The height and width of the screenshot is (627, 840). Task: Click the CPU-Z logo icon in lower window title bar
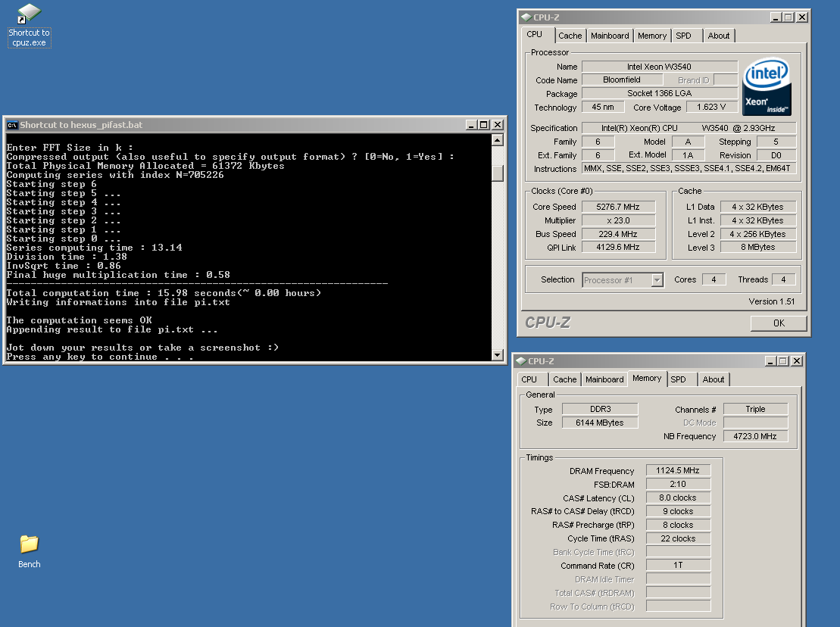click(521, 361)
